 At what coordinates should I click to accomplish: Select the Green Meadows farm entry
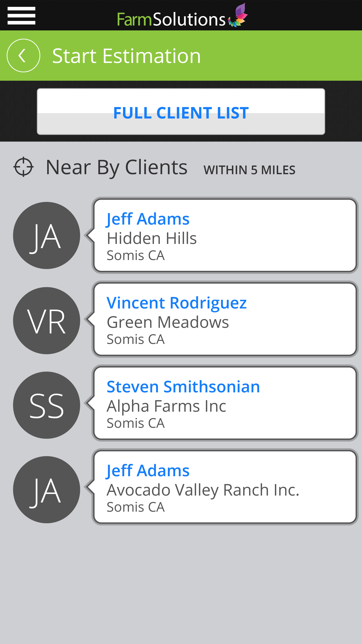[x=168, y=322]
